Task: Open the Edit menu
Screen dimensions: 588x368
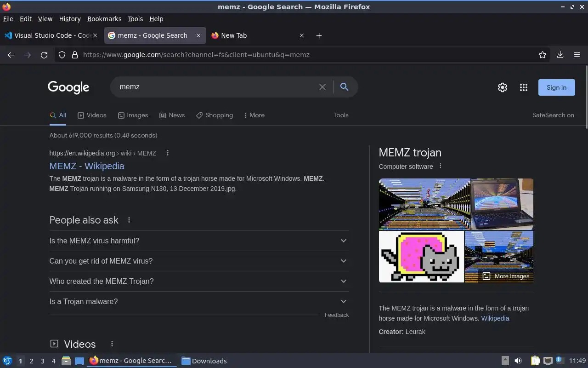Action: pos(26,19)
